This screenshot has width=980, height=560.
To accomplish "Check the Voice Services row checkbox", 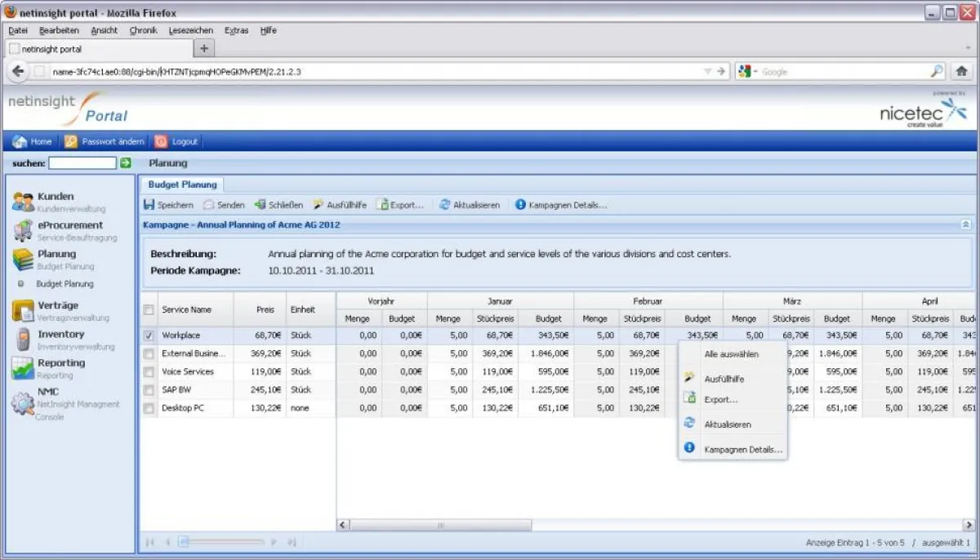I will pyautogui.click(x=149, y=372).
